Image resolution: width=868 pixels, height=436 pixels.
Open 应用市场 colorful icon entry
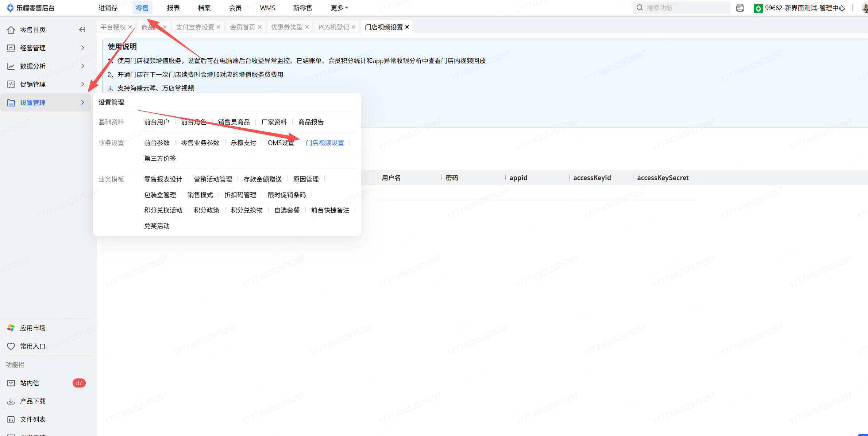(x=11, y=328)
